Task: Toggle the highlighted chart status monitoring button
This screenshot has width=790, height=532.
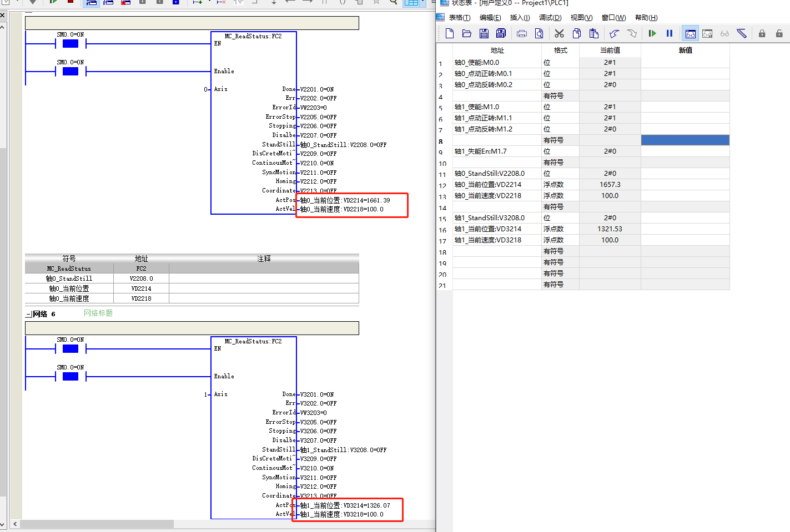Action: [x=690, y=33]
